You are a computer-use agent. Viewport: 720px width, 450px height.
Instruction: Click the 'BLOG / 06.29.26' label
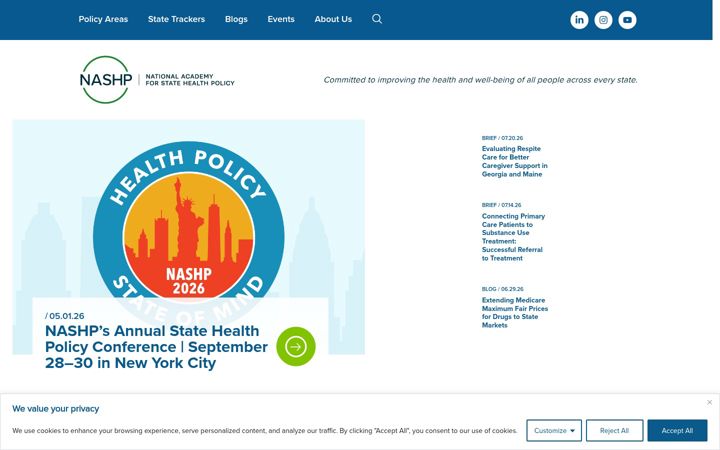[x=502, y=289]
